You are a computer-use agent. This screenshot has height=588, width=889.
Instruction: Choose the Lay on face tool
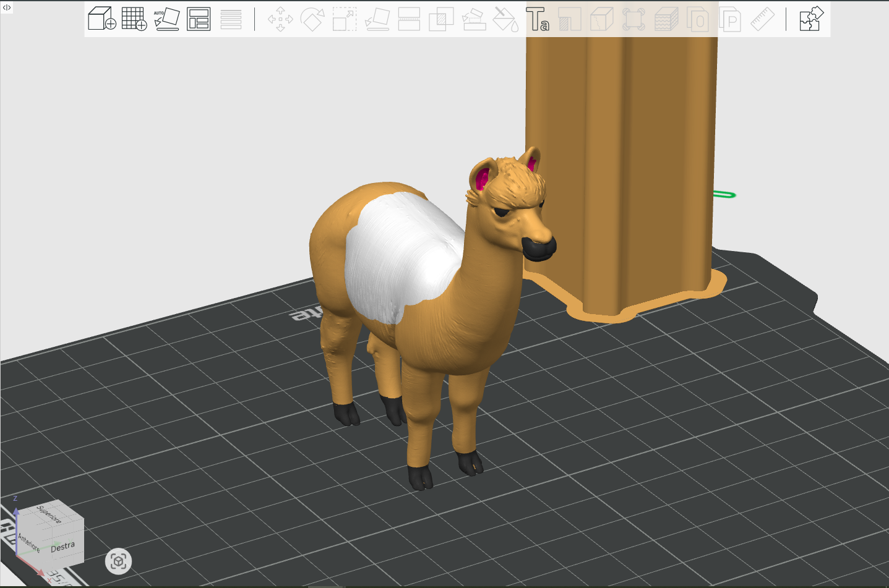point(377,19)
